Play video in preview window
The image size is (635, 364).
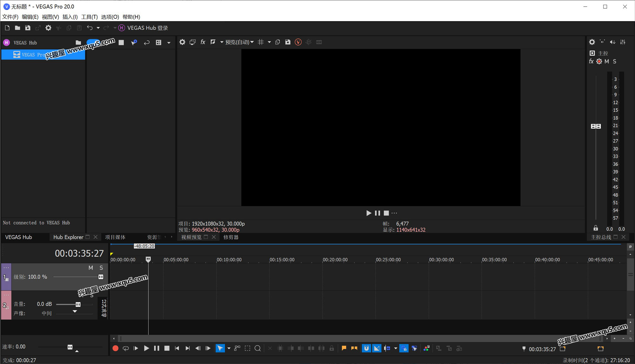pyautogui.click(x=368, y=213)
